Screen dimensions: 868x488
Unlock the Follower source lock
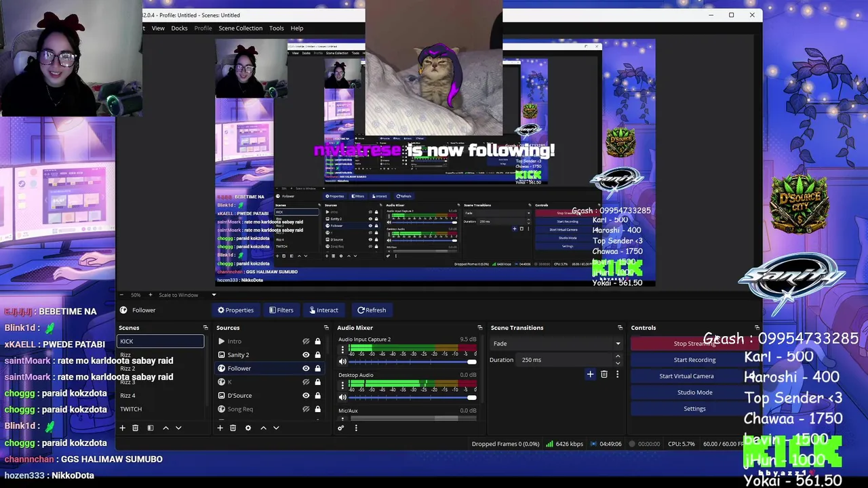tap(317, 369)
